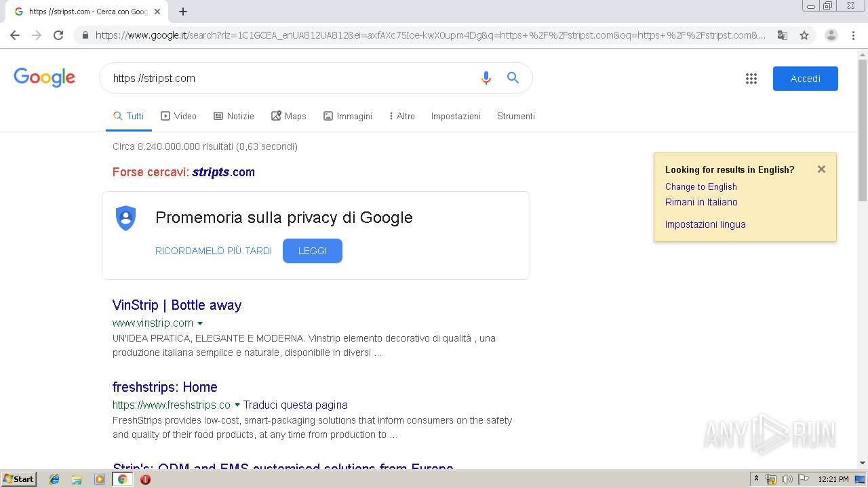Open the Google apps grid icon
Image resolution: width=868 pixels, height=488 pixels.
751,79
